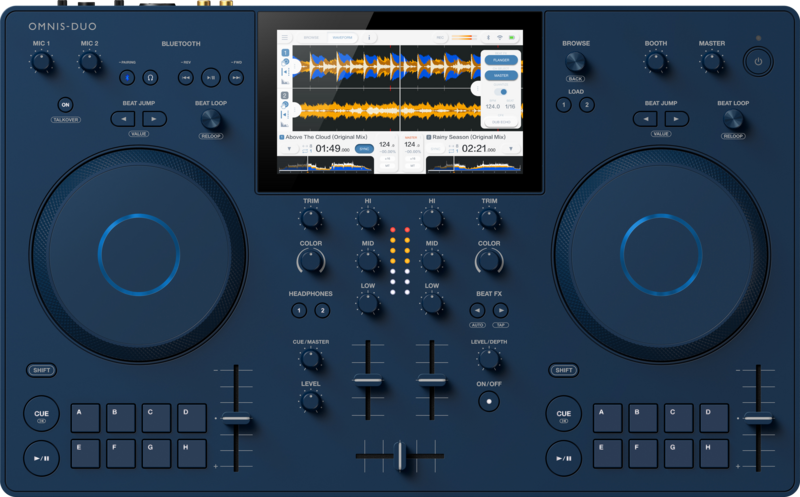Tap the hamburger menu icon on screen

(284, 38)
